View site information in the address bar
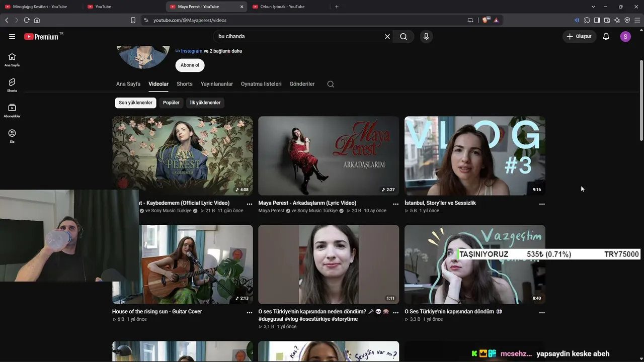Screen dimensions: 644x362 click(146, 20)
